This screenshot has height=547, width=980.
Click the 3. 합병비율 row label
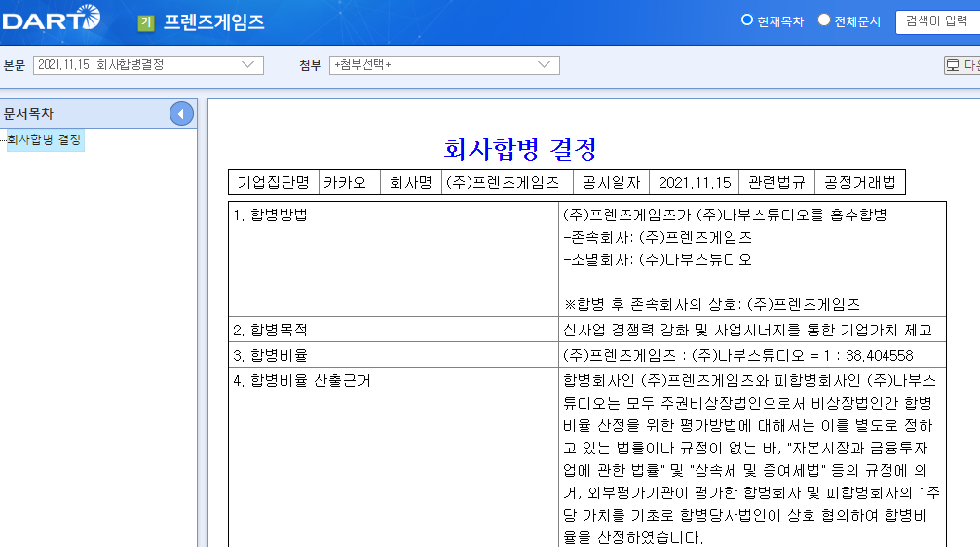270,356
